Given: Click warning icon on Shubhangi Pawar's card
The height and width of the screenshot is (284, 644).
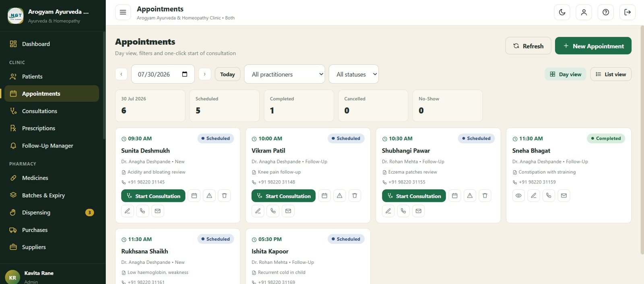Looking at the screenshot, I should tap(470, 196).
